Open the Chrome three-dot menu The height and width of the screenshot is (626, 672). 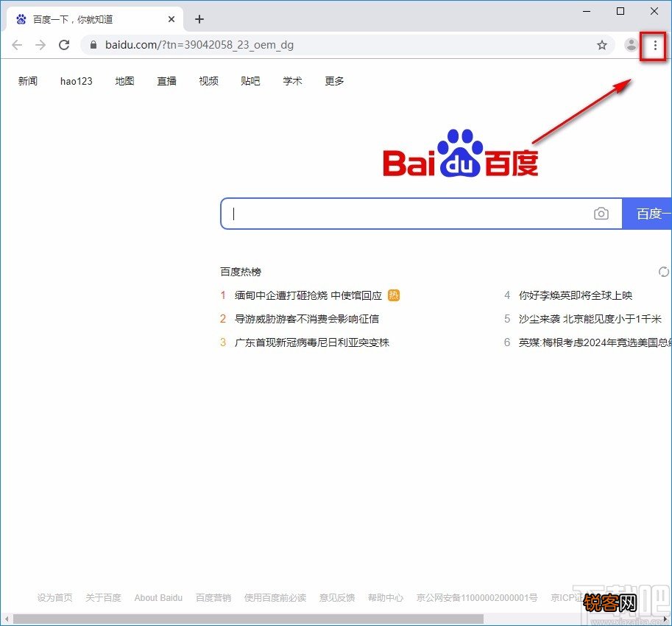655,45
